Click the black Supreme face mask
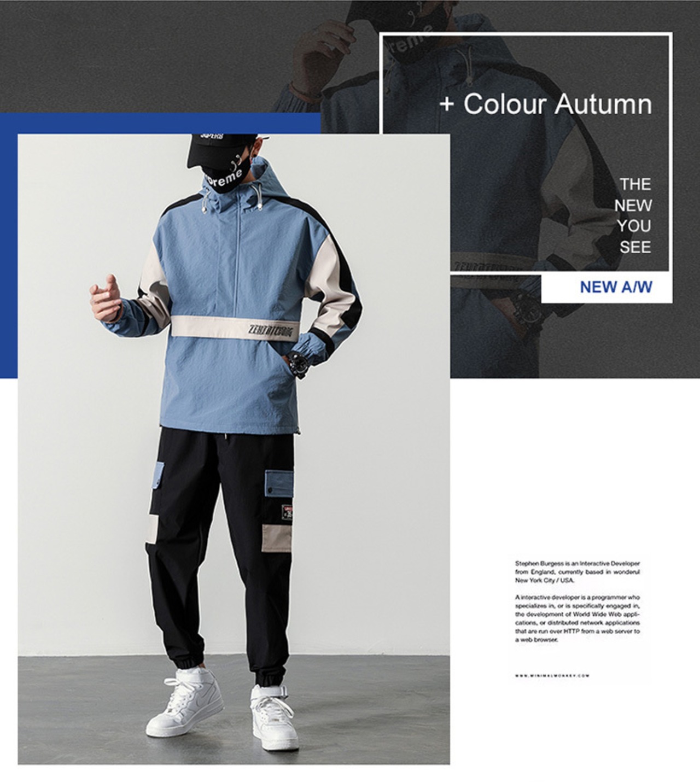700x783 pixels. 223,178
